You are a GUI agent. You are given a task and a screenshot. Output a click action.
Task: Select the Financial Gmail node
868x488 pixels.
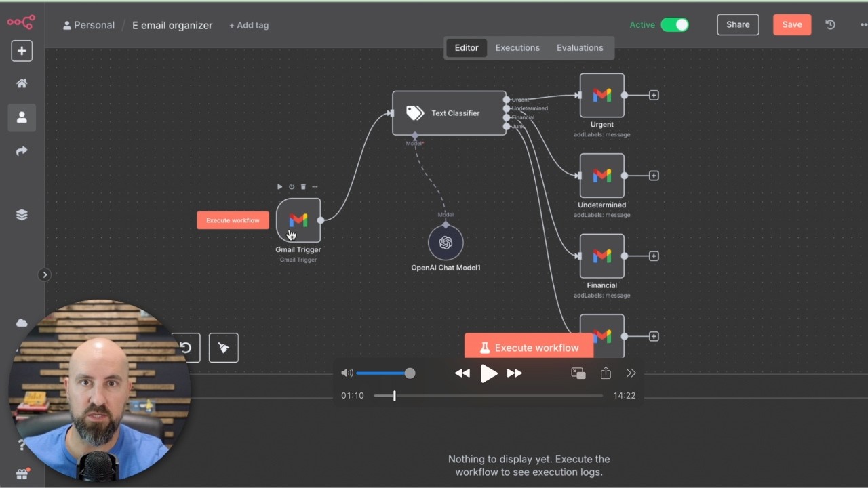click(602, 256)
